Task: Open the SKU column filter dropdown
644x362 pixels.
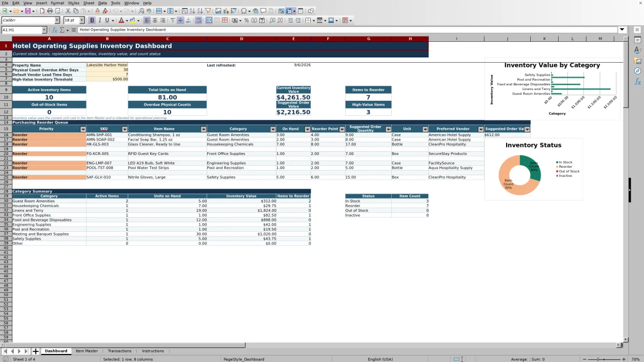Action: tap(125, 129)
